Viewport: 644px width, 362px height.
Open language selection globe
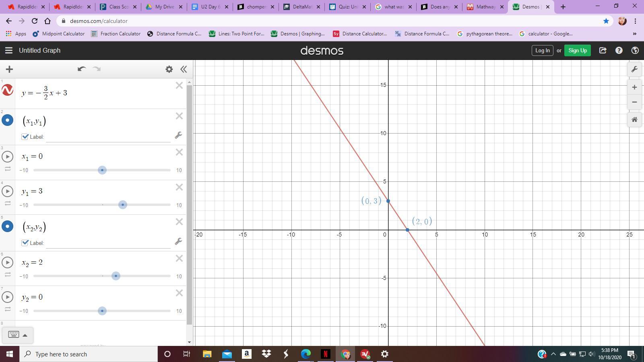coord(635,50)
